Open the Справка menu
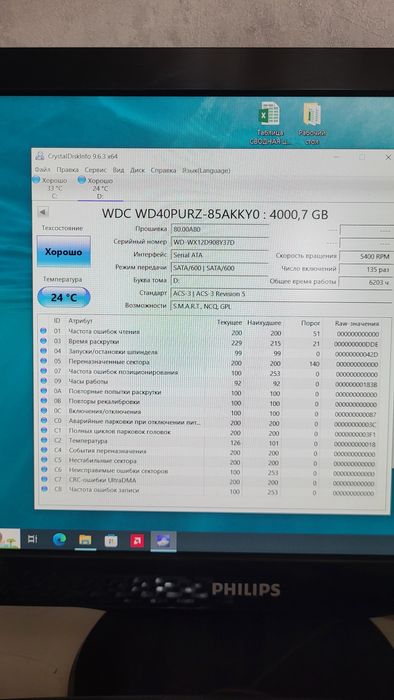 163,170
